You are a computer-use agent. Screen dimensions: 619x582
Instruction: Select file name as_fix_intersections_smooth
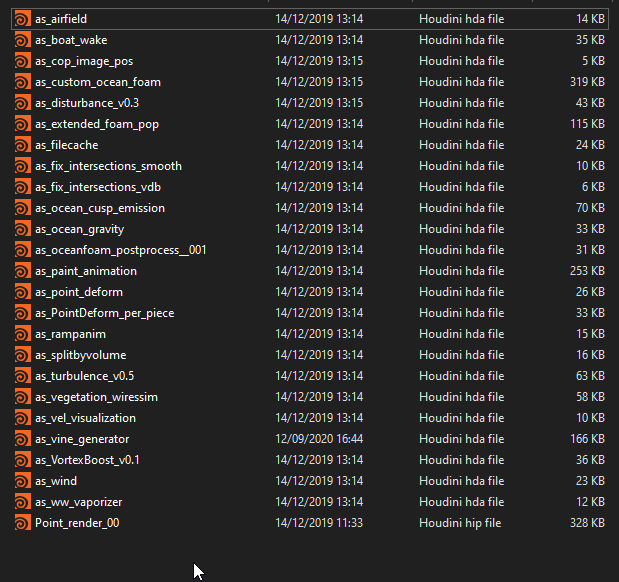click(108, 166)
